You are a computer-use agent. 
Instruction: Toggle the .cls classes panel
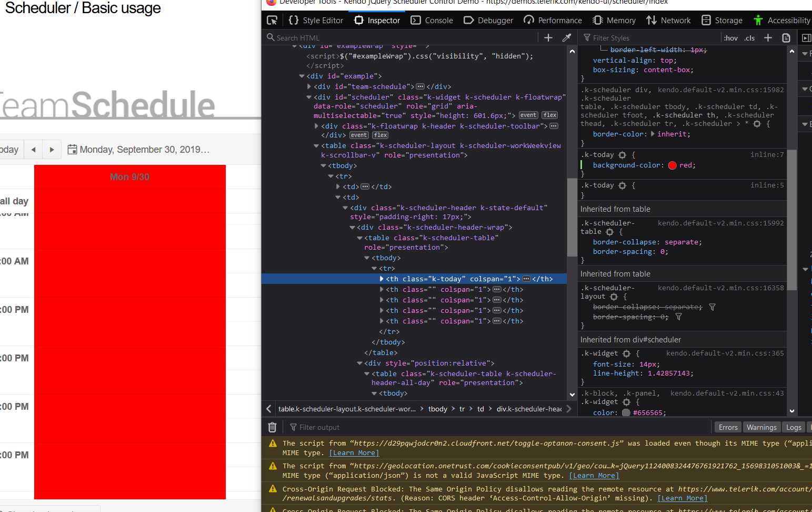click(x=749, y=38)
